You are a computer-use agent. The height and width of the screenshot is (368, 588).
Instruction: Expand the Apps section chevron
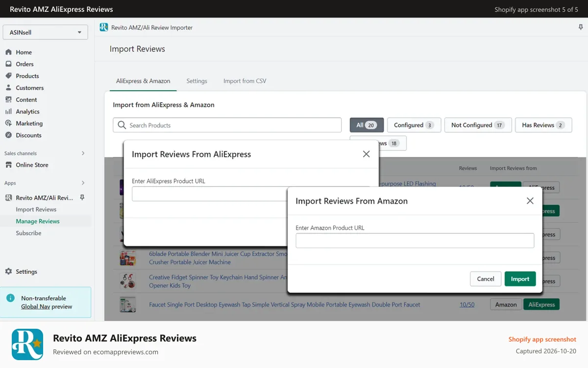(x=83, y=183)
